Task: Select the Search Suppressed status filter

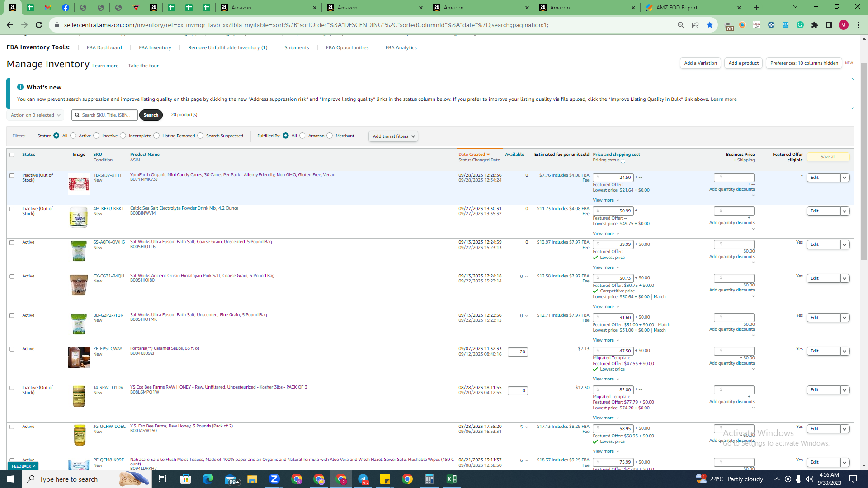Action: 200,136
